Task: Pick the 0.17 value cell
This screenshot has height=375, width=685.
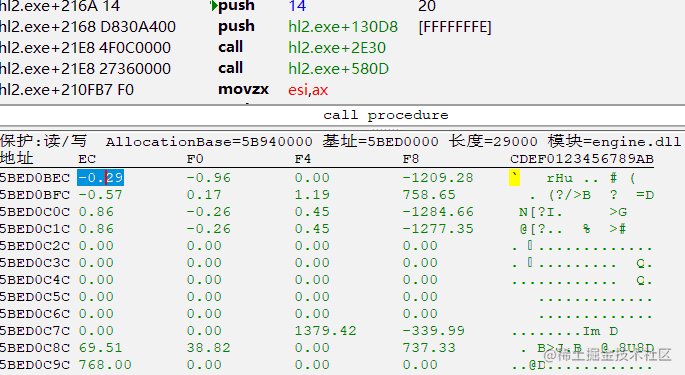Action: click(x=204, y=195)
